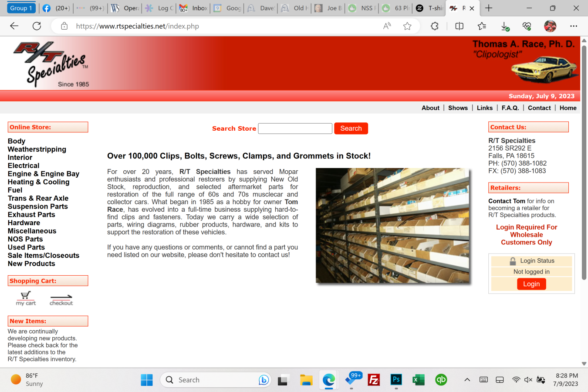Add this page to favorites star
Screen dimensions: 588x392
click(x=407, y=26)
